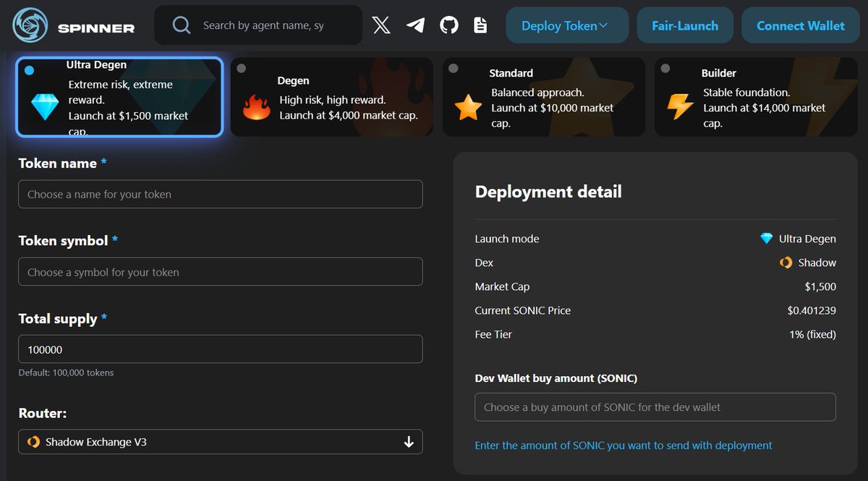This screenshot has height=481, width=868.
Task: Click the Spinner logo icon
Action: pyautogui.click(x=30, y=26)
